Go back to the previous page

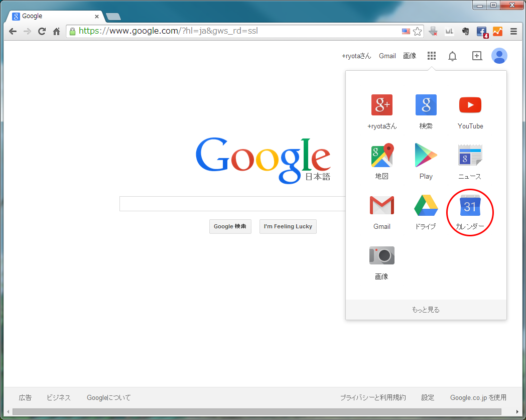13,32
